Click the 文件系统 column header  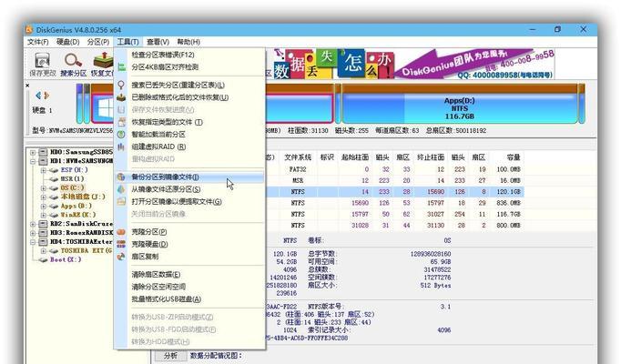point(298,157)
